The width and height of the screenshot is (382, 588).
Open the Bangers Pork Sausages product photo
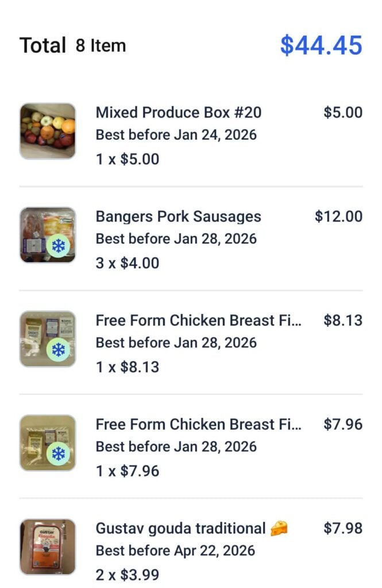(47, 234)
